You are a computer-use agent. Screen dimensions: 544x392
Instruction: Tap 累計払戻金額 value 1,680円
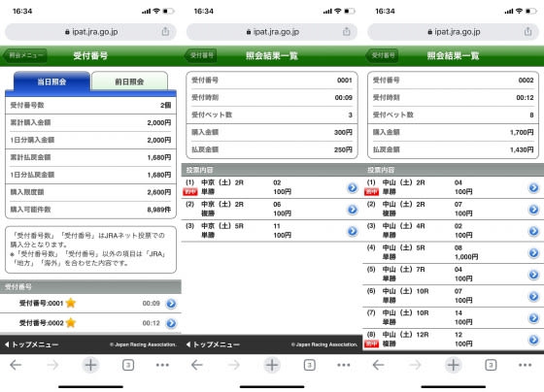(x=159, y=157)
